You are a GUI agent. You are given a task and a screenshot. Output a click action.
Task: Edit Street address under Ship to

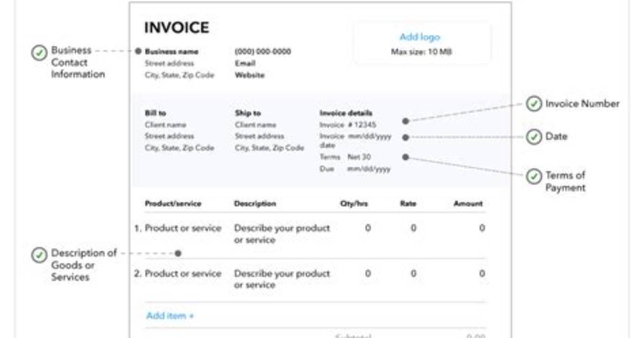(259, 136)
